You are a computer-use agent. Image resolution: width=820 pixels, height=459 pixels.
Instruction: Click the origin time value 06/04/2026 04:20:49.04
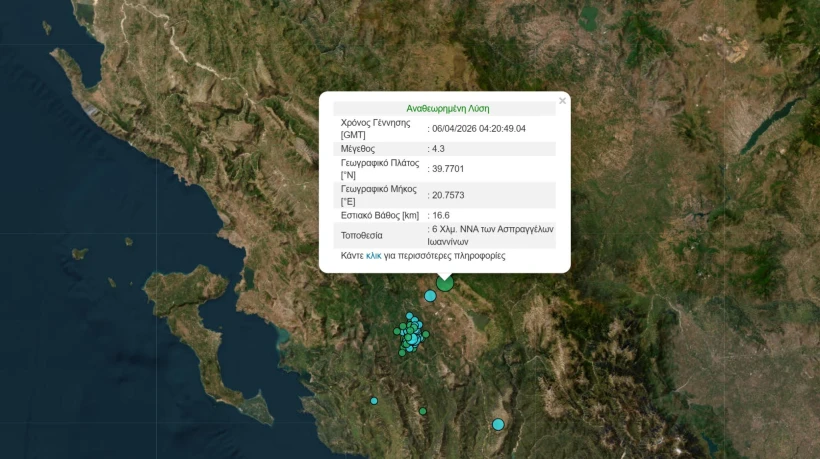click(x=479, y=129)
